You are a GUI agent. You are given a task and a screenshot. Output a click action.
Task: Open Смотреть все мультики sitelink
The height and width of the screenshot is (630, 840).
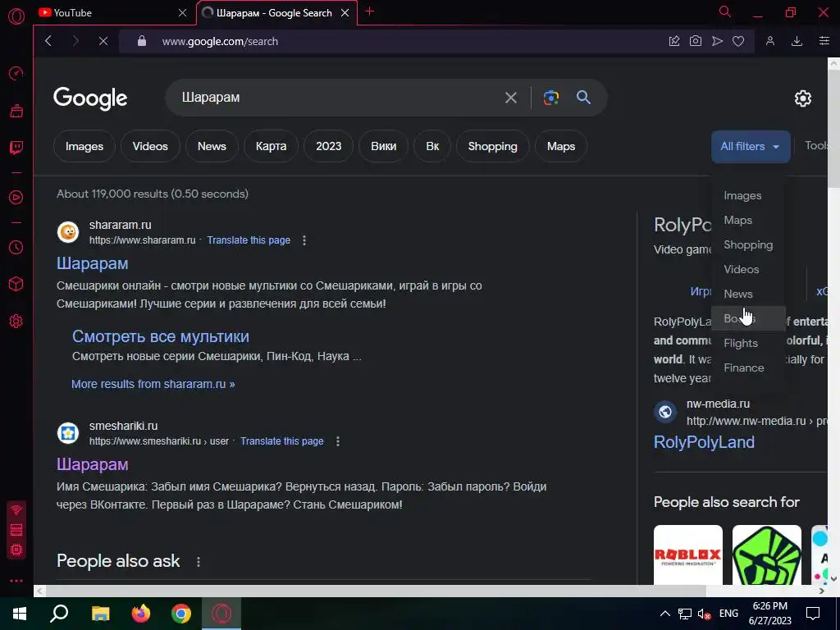pyautogui.click(x=161, y=336)
